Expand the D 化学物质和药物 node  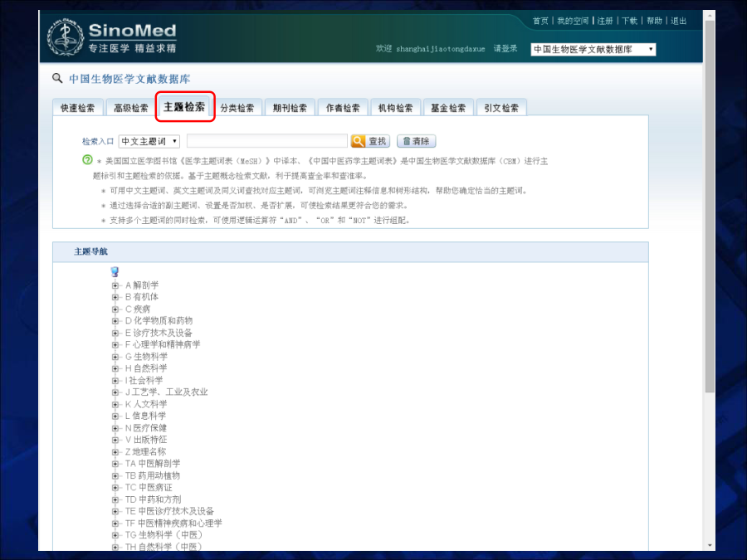115,321
